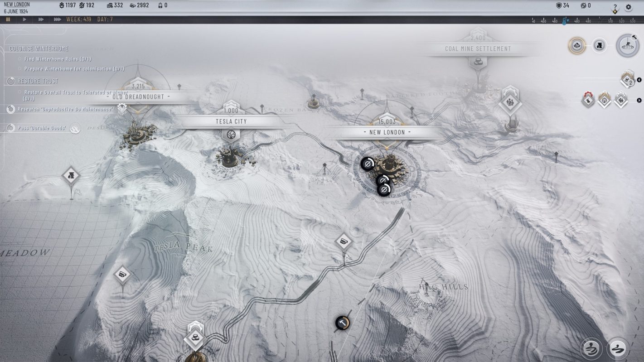Select the NEW LONDON city banner
The width and height of the screenshot is (644, 362).
[x=387, y=132]
